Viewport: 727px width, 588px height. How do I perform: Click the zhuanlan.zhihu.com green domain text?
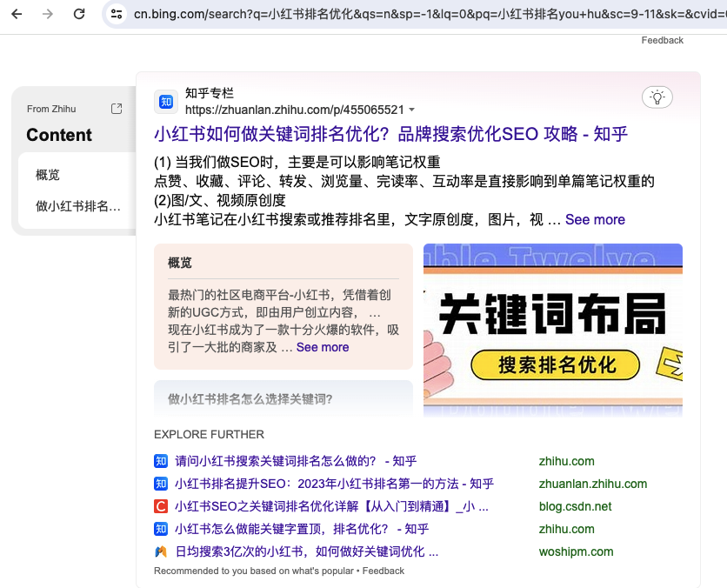tap(592, 484)
